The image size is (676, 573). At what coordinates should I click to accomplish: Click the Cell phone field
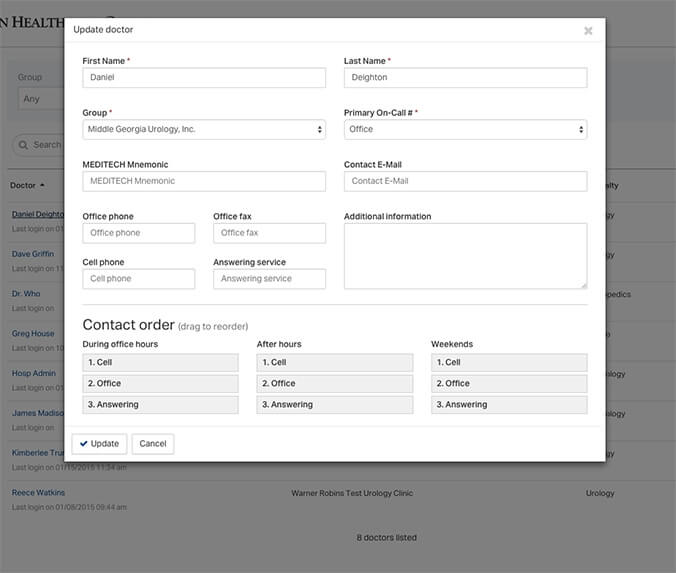pyautogui.click(x=138, y=279)
